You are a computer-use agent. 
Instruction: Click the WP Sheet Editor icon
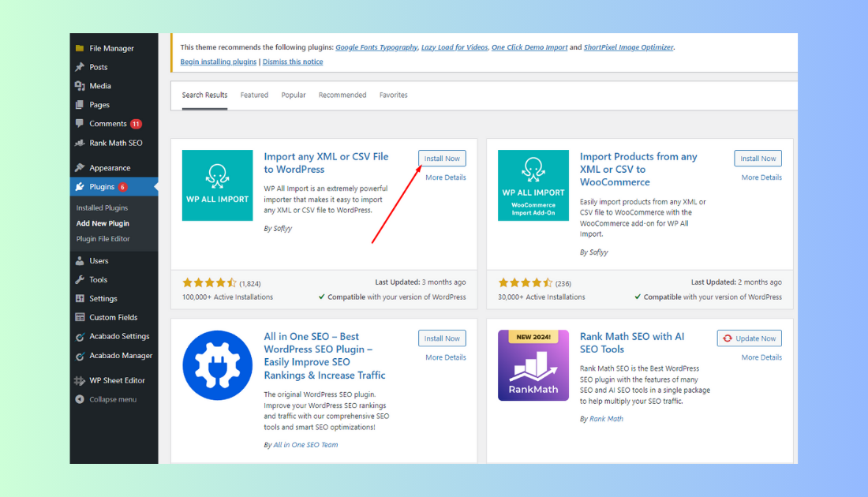(80, 380)
